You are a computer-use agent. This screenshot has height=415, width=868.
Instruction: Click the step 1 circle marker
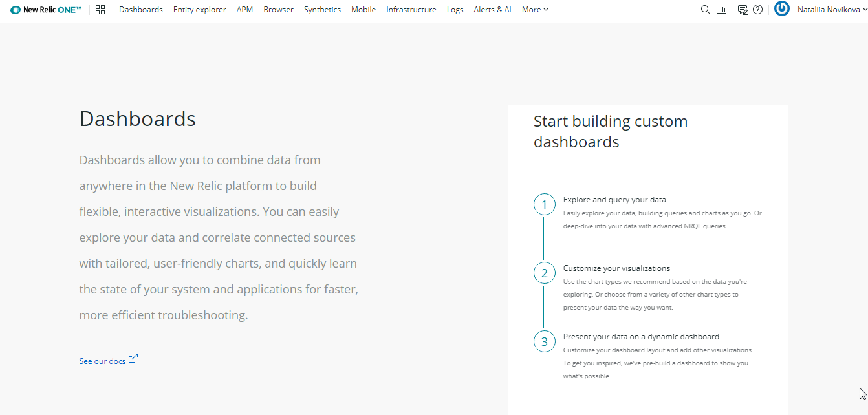click(545, 205)
